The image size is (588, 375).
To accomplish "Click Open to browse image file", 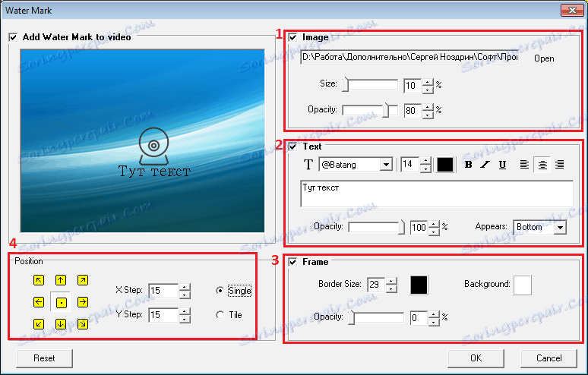I will tap(544, 58).
